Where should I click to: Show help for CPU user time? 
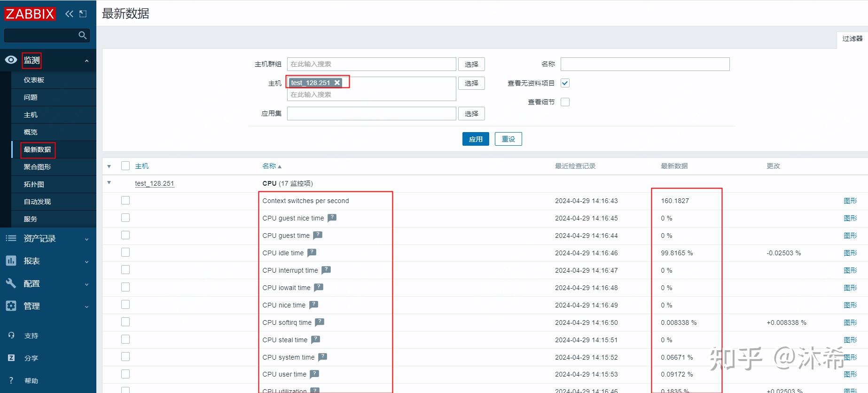click(x=314, y=374)
